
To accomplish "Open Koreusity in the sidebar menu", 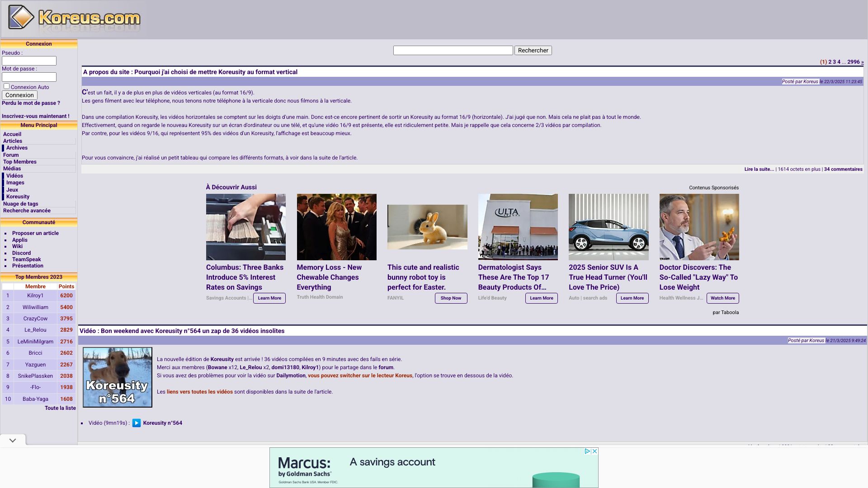I will pyautogui.click(x=18, y=197).
